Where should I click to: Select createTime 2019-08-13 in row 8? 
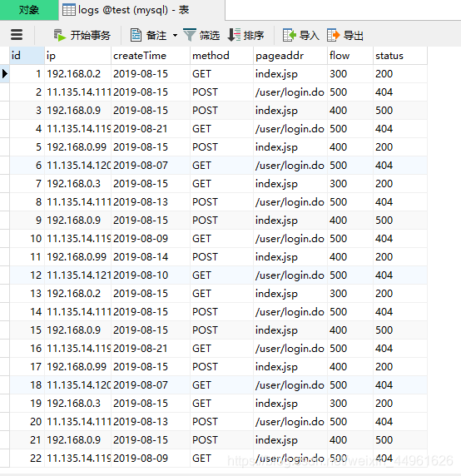click(151, 202)
